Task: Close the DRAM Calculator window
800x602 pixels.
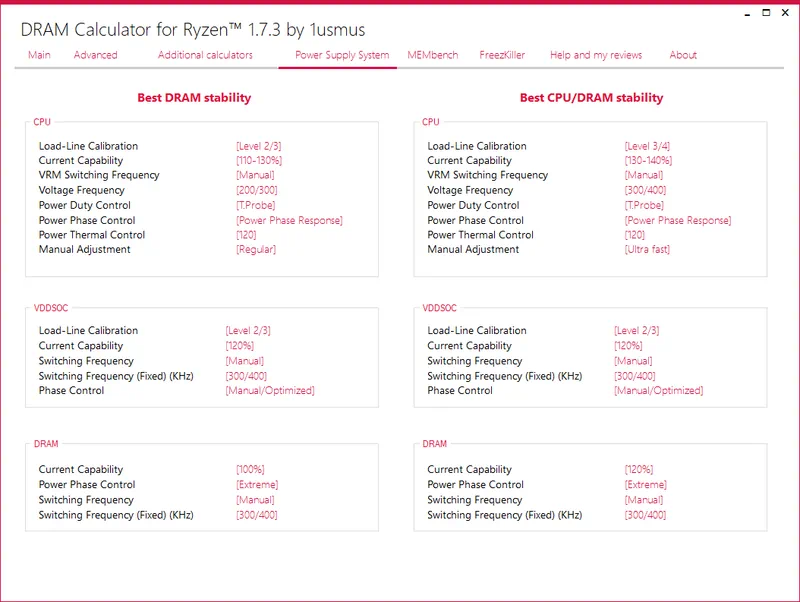Action: pos(785,13)
